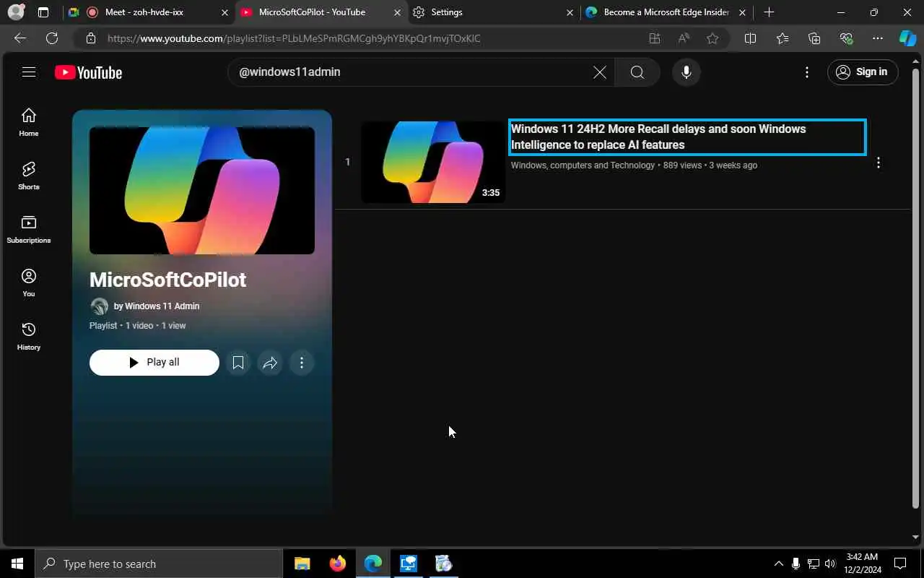Open the 3:35 video thumbnail
Screen dimensions: 924x578
pyautogui.click(x=433, y=162)
